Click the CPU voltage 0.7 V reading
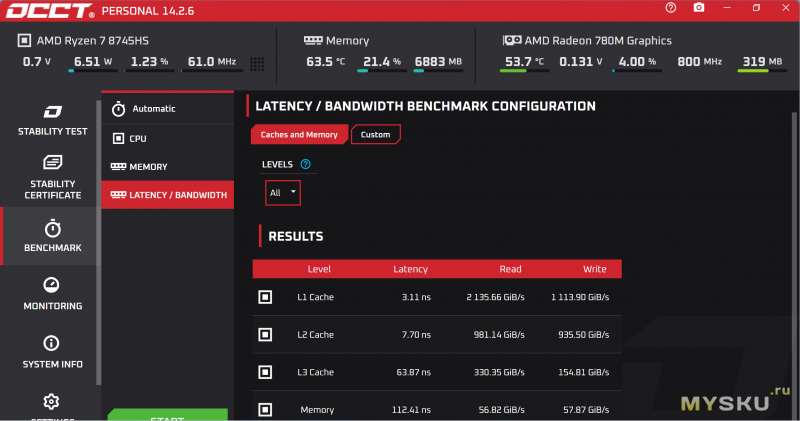 (x=37, y=62)
